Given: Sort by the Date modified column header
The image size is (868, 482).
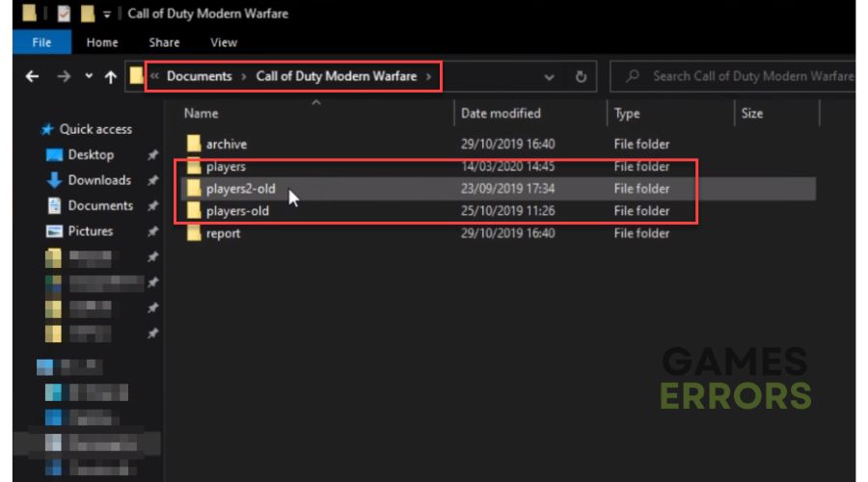Looking at the screenshot, I should pyautogui.click(x=501, y=114).
